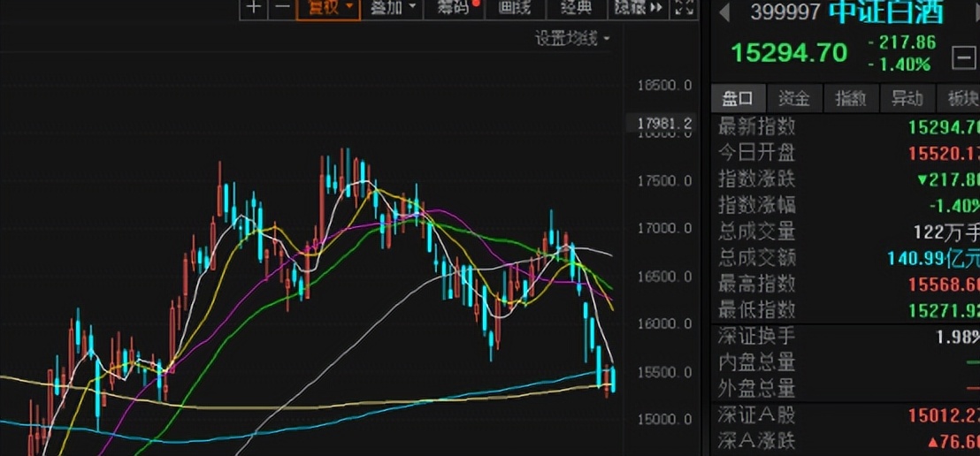980x456 pixels.
Task: Click the 最高指数 row label
Action: [756, 284]
